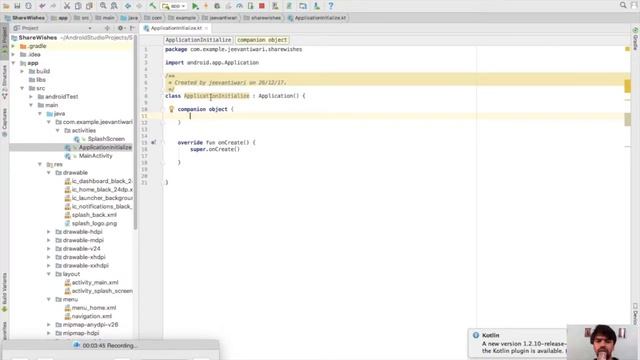Expand the build folder arrow
The image size is (640, 360).
pyautogui.click(x=22, y=71)
